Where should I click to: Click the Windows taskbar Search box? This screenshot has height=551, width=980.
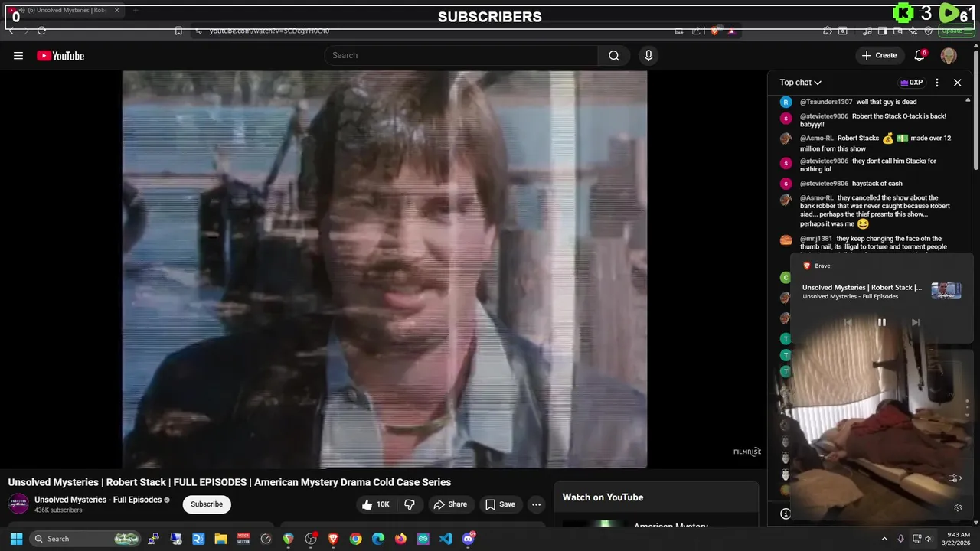point(86,539)
